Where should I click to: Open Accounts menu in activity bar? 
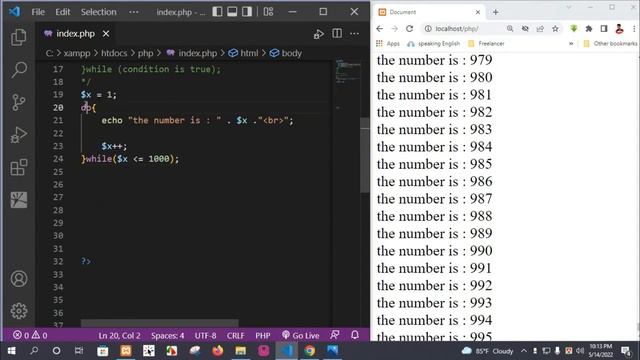click(19, 279)
